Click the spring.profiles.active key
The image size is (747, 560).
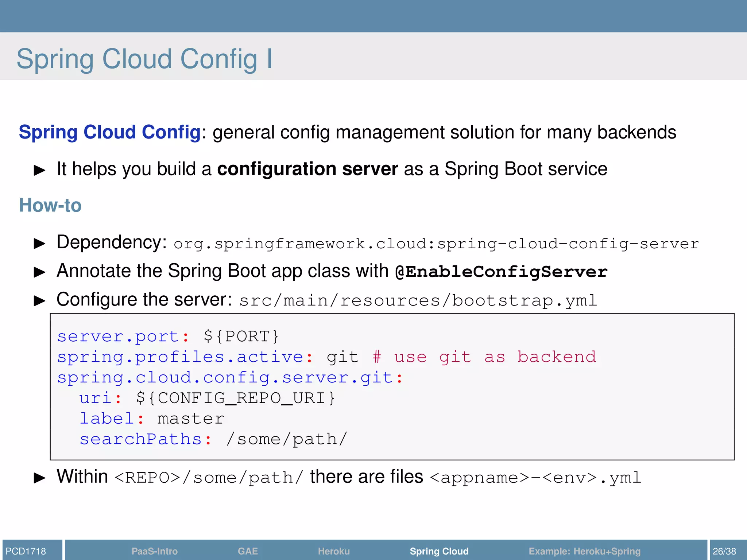tap(180, 357)
